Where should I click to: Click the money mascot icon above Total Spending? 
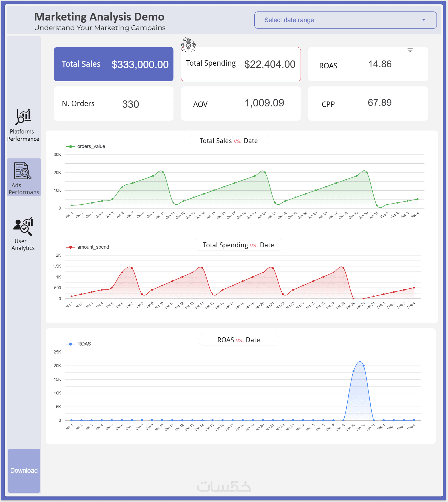[188, 45]
